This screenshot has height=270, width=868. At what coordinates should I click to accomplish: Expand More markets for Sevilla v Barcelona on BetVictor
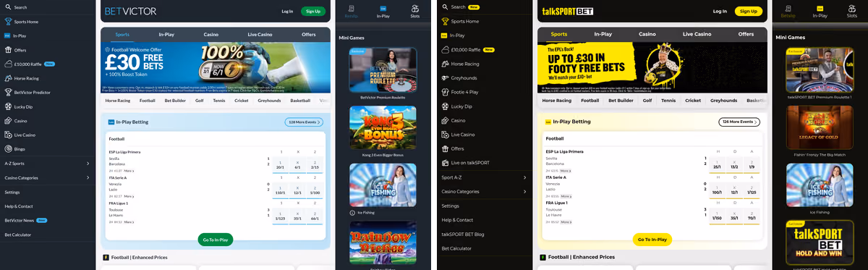click(x=129, y=171)
